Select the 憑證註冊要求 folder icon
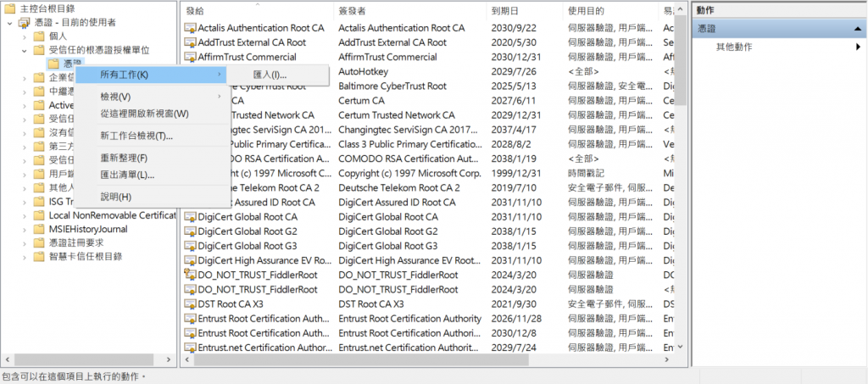Viewport: 868px width, 384px height. 38,243
